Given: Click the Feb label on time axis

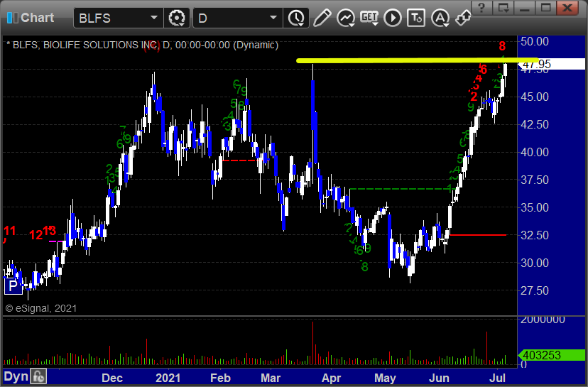Looking at the screenshot, I should tap(220, 378).
